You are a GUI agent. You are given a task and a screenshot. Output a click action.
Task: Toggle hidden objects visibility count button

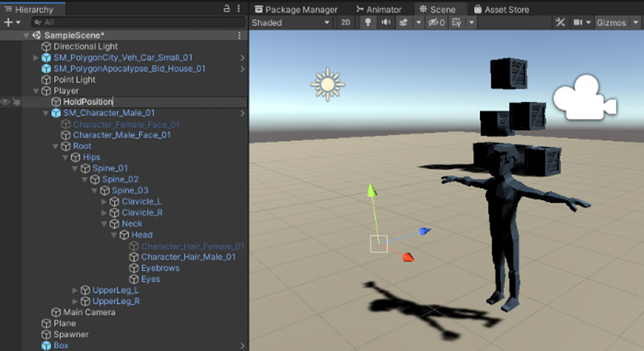[x=436, y=22]
